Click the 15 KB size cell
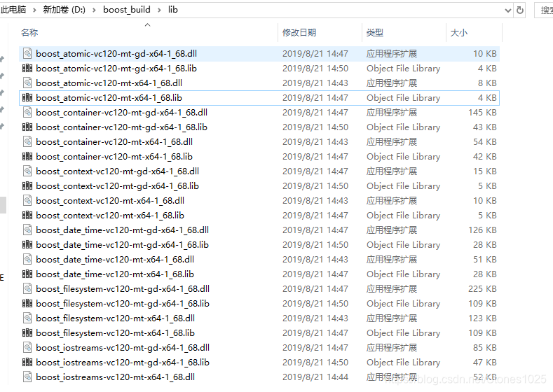The image size is (553, 392). click(x=484, y=171)
